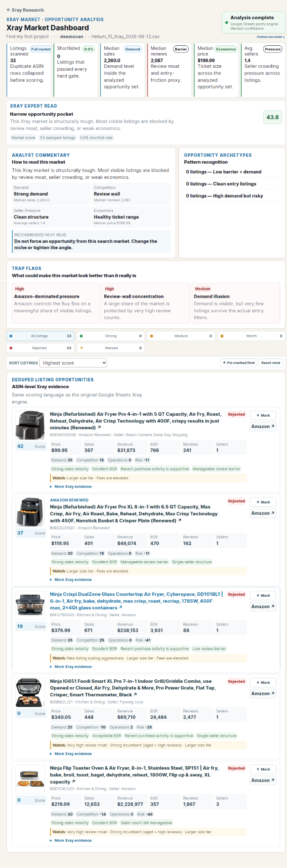Image resolution: width=287 pixels, height=868 pixels.
Task: Select the Rejected filter tab
Action: click(x=40, y=348)
